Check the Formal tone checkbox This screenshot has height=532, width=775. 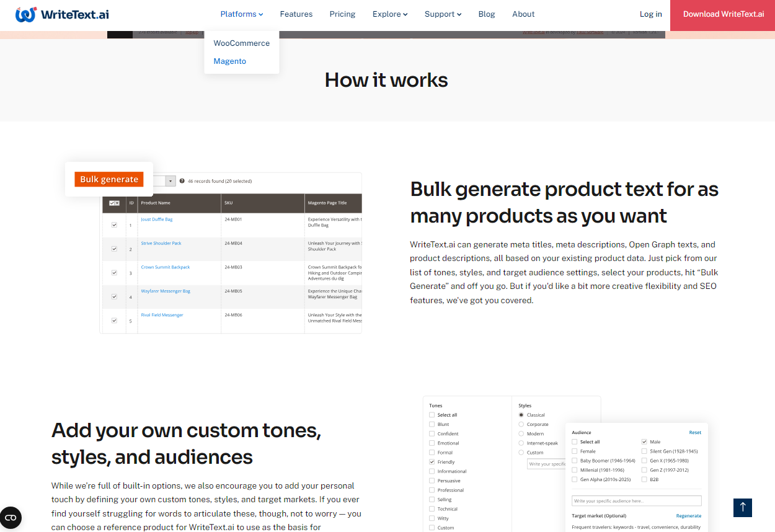432,453
